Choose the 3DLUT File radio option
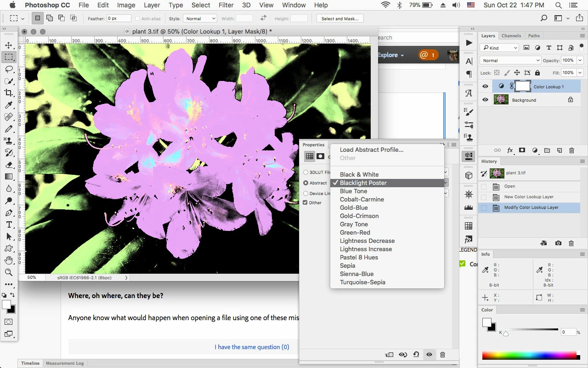588x368 pixels. (306, 172)
